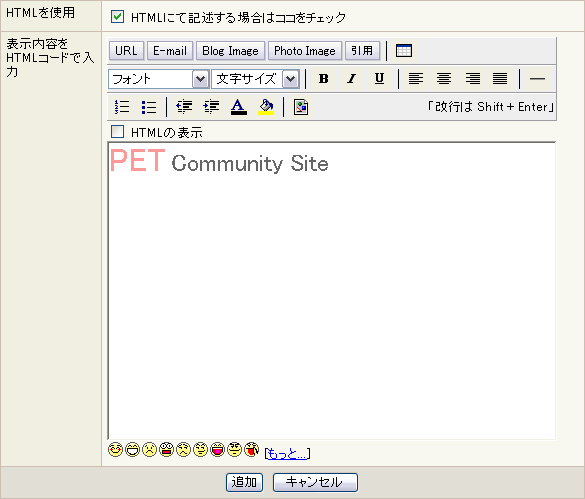This screenshot has width=585, height=499.
Task: Click the insert image icon
Action: [x=301, y=107]
